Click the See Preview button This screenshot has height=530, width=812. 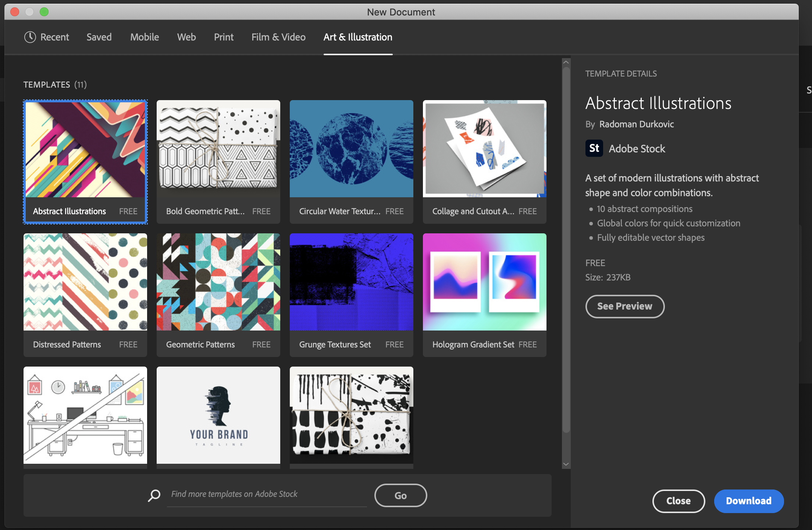point(624,306)
